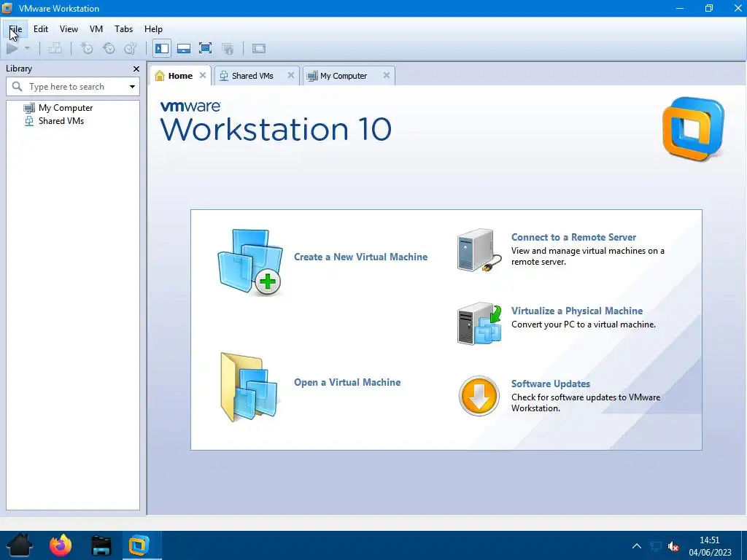Enter full screen mode via toolbar icon
This screenshot has height=560, width=747.
coord(205,48)
